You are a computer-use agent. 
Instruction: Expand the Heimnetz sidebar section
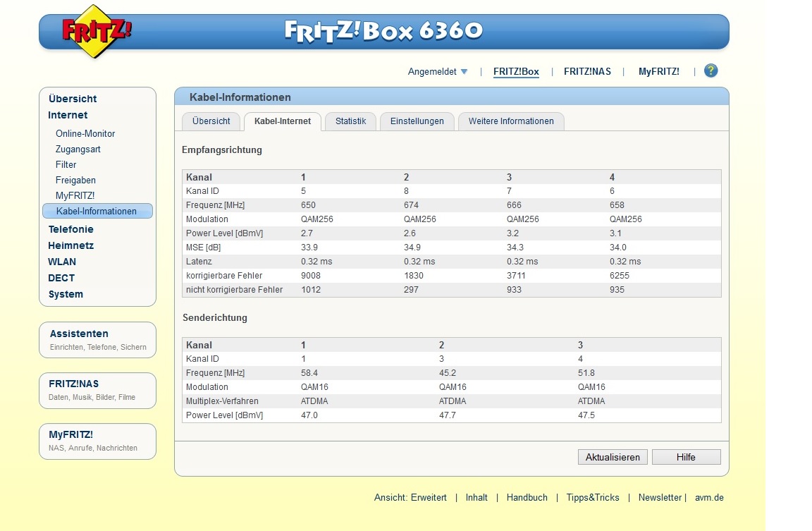[x=70, y=245]
